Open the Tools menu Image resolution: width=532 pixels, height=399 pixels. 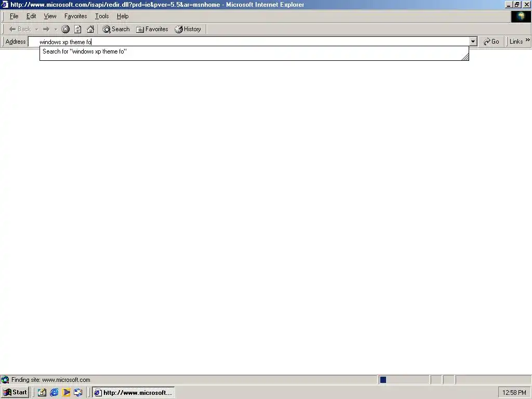pyautogui.click(x=102, y=16)
